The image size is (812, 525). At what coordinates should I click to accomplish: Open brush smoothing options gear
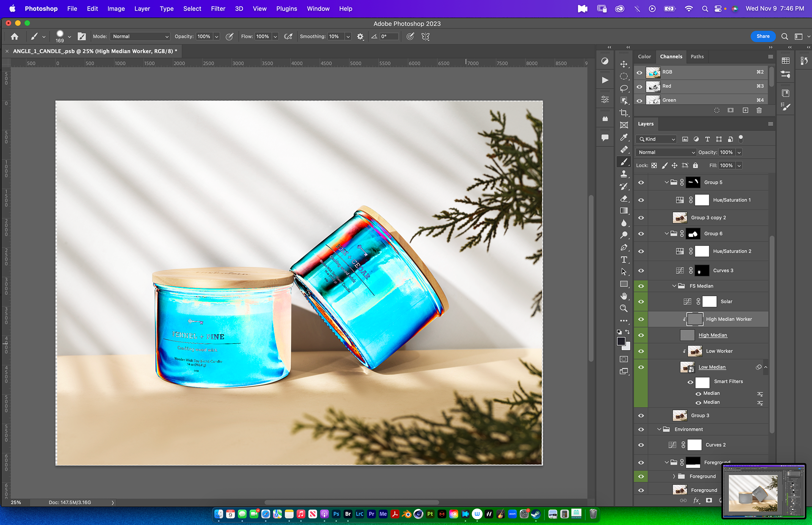point(360,37)
